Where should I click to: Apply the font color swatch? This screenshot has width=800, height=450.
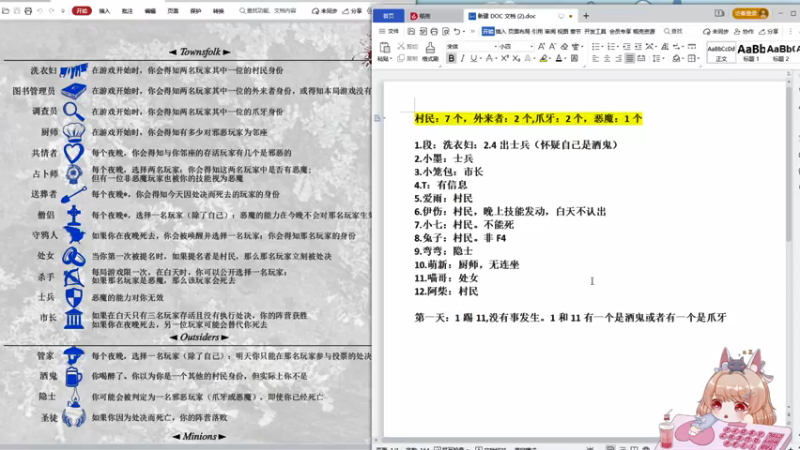559,59
